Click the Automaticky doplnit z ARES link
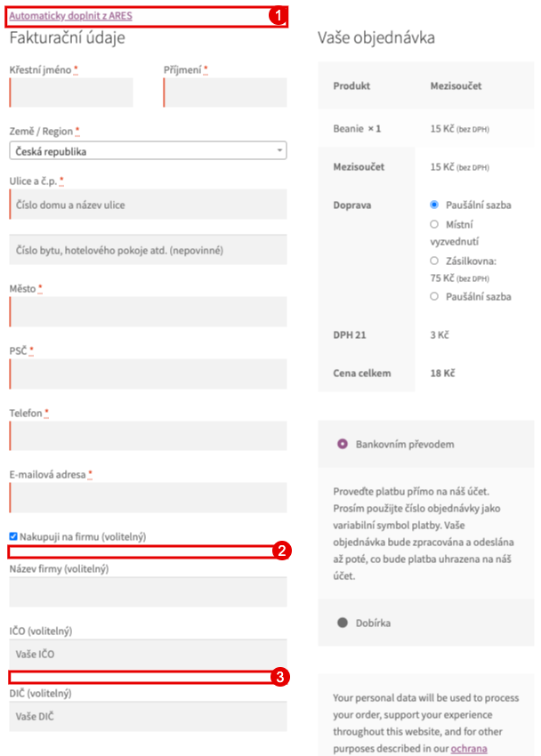This screenshot has height=756, width=541. (70, 16)
